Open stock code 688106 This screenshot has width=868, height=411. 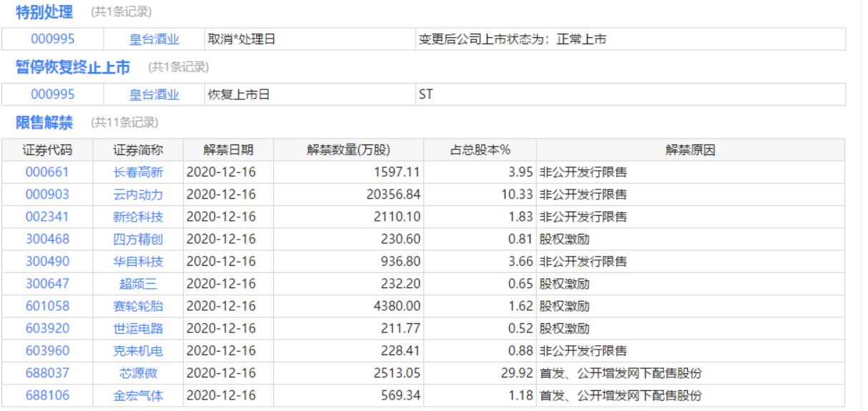point(48,395)
